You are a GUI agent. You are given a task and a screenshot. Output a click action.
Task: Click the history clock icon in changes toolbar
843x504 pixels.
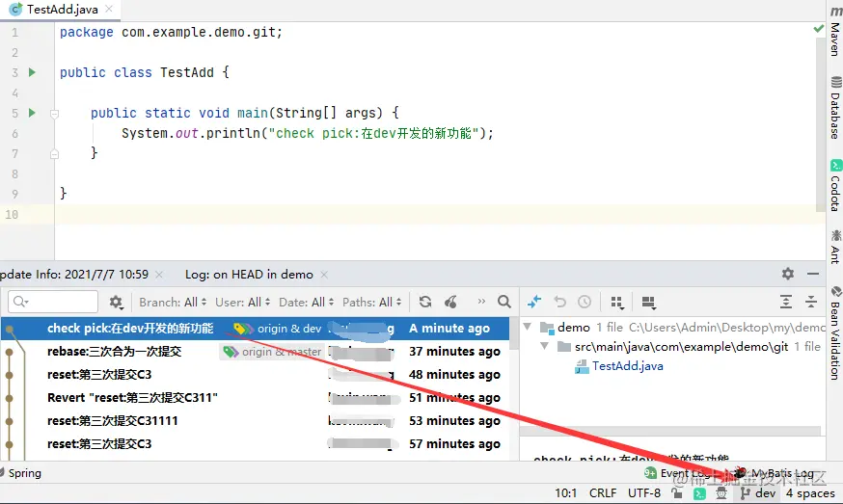point(585,302)
